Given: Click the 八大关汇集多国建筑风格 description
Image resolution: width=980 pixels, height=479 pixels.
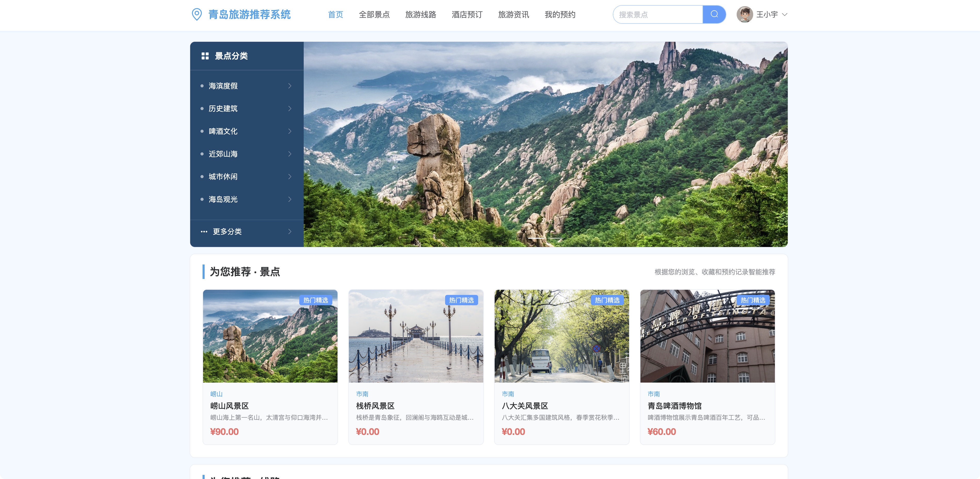Looking at the screenshot, I should [x=560, y=418].
